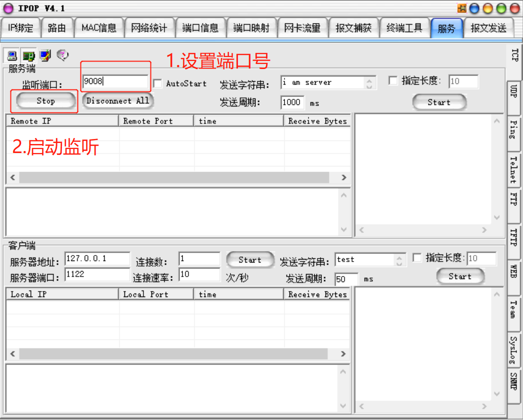Click the Stop listening button
Viewport: 523px width, 420px height.
tap(45, 101)
